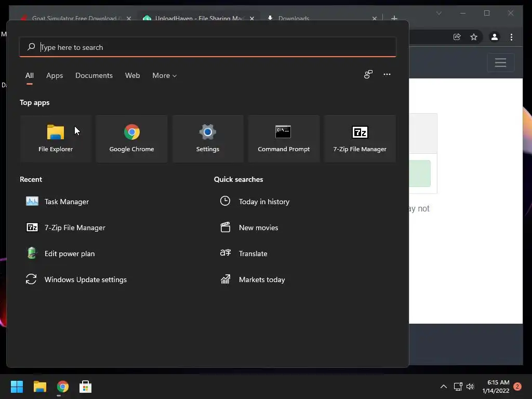The width and height of the screenshot is (532, 399).
Task: Open Chrome three-dot menu
Action: (511, 37)
